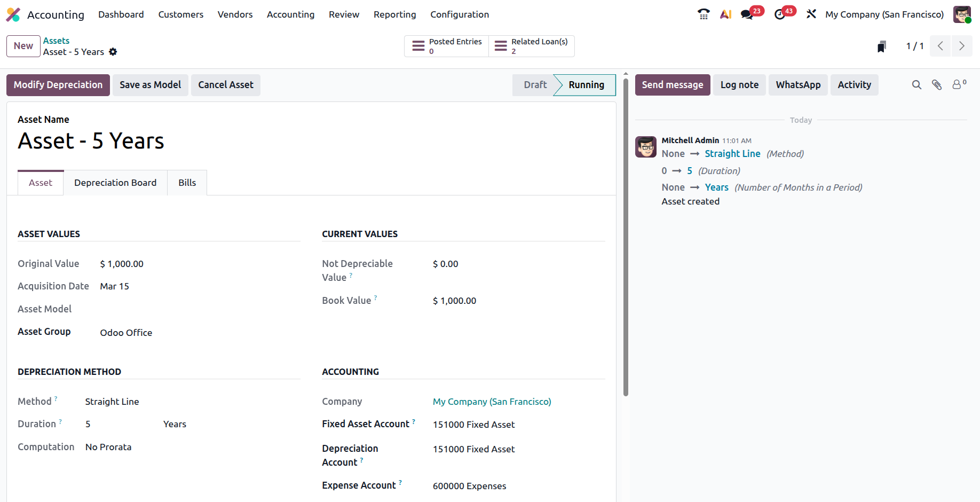This screenshot has height=502, width=980.
Task: Expand the Configuration menu
Action: coord(460,14)
